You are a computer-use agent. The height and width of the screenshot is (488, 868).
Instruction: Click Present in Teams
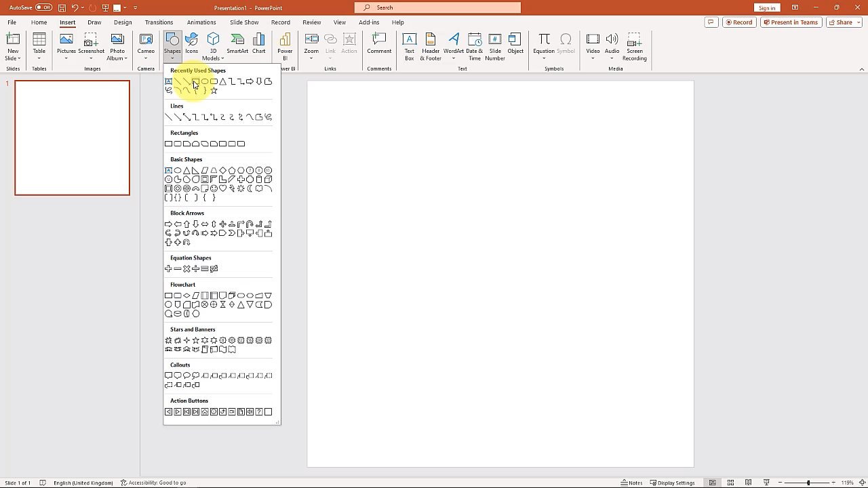(791, 22)
